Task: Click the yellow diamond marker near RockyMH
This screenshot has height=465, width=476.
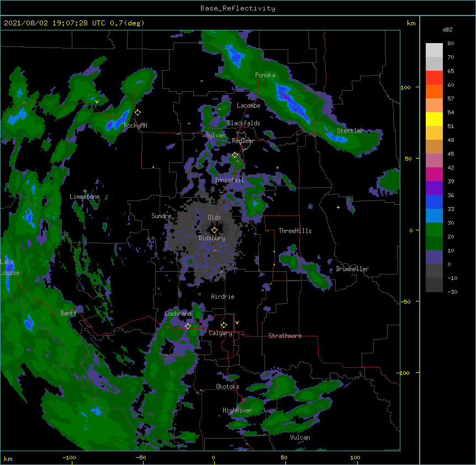Action: 138,112
